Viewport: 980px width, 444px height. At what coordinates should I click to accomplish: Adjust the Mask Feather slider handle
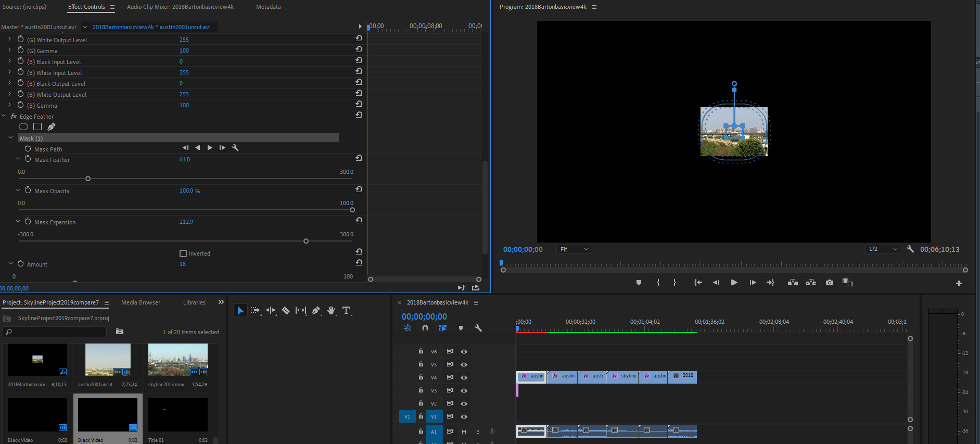coord(88,179)
